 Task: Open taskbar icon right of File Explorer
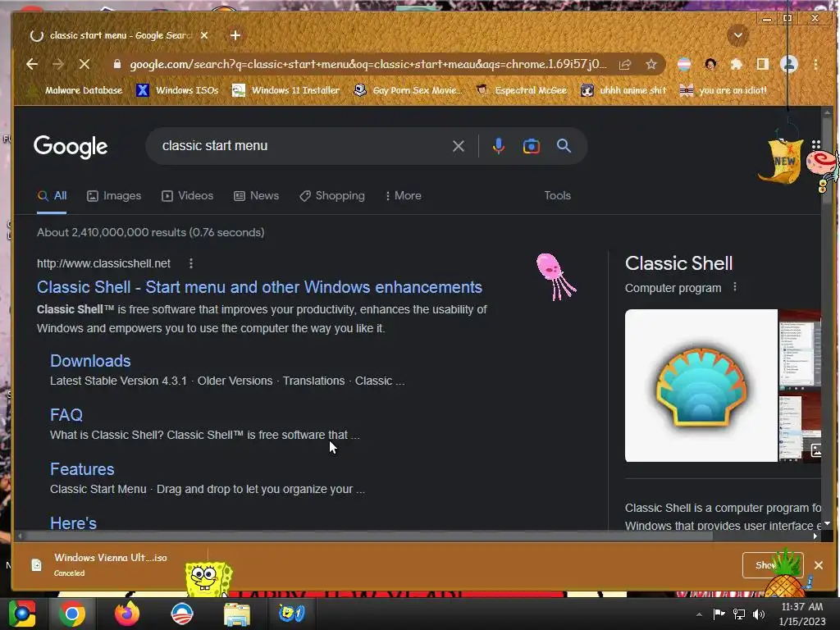pyautogui.click(x=291, y=614)
